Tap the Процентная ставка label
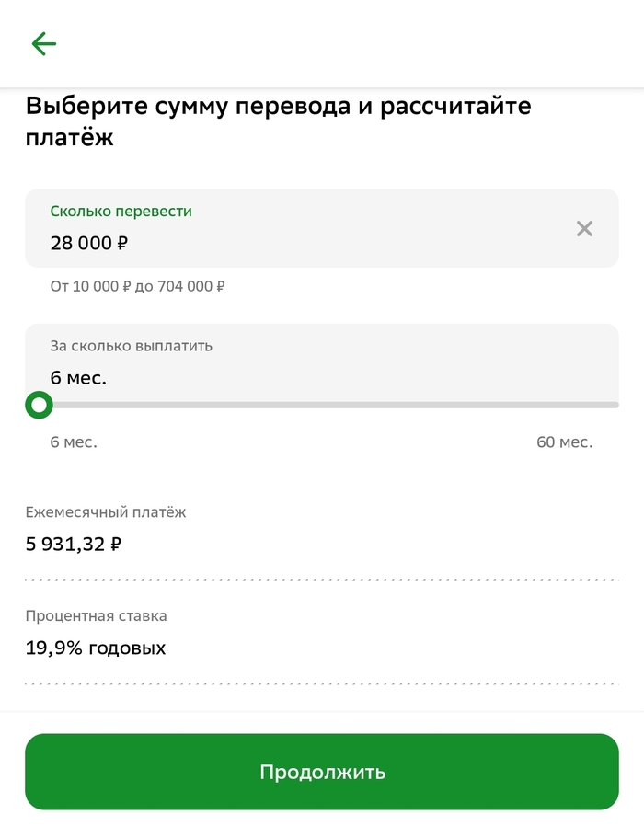The width and height of the screenshot is (644, 826). point(96,615)
